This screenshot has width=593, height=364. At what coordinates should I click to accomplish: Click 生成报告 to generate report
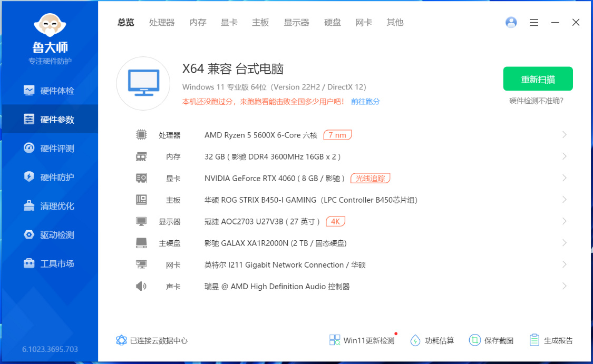click(x=551, y=340)
